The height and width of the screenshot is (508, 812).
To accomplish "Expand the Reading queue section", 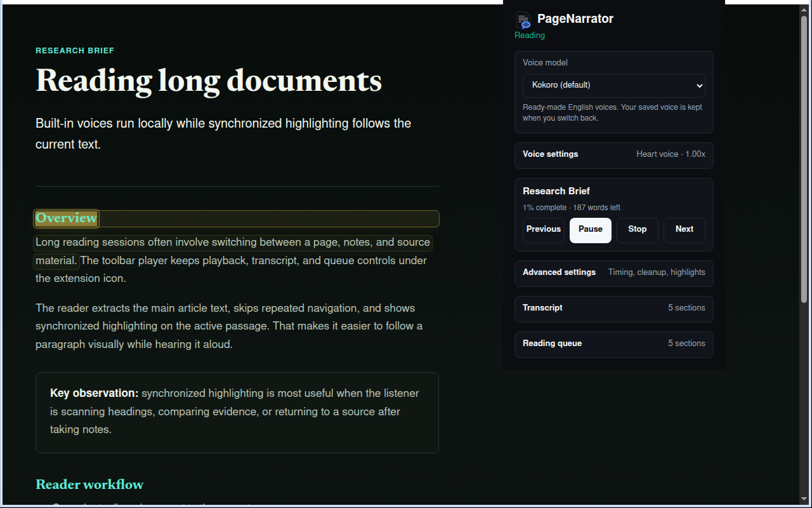I will [x=613, y=344].
